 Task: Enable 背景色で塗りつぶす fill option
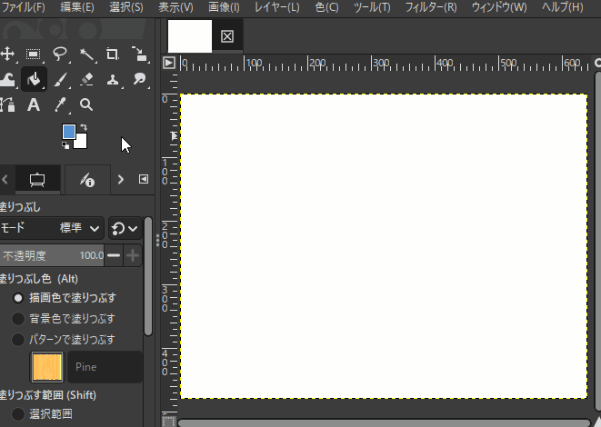pyautogui.click(x=18, y=318)
